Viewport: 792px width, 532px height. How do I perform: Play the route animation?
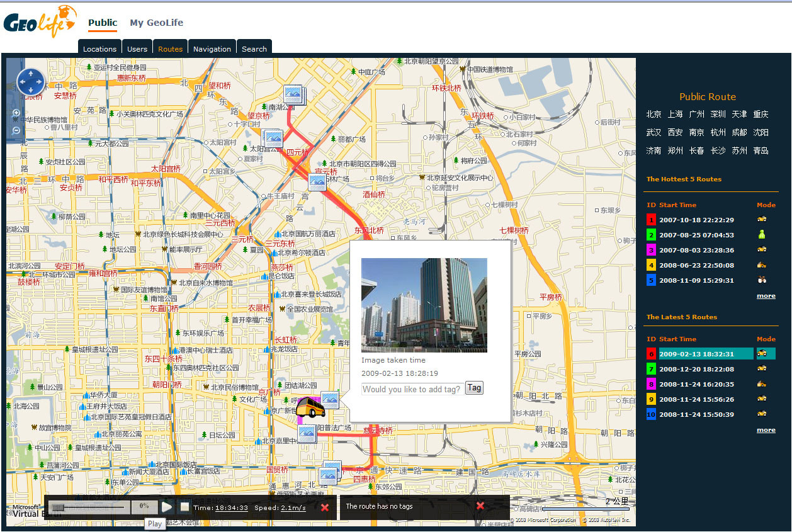coord(167,507)
